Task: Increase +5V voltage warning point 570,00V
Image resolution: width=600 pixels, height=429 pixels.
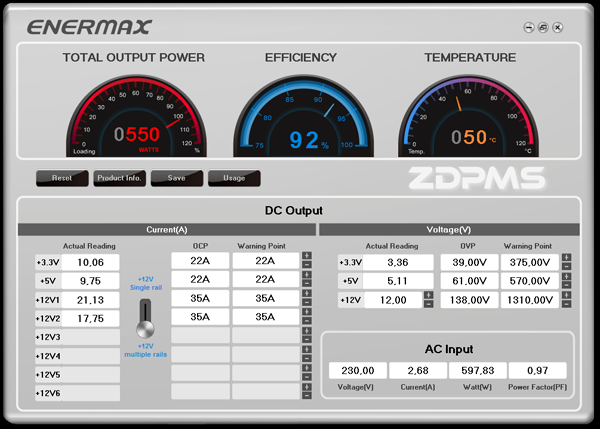Action: point(567,276)
